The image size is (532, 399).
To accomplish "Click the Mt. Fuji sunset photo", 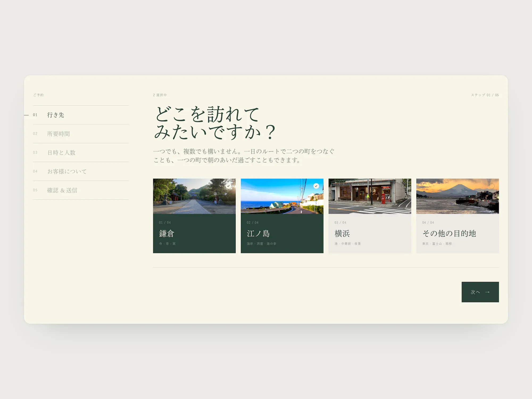I will tap(458, 196).
